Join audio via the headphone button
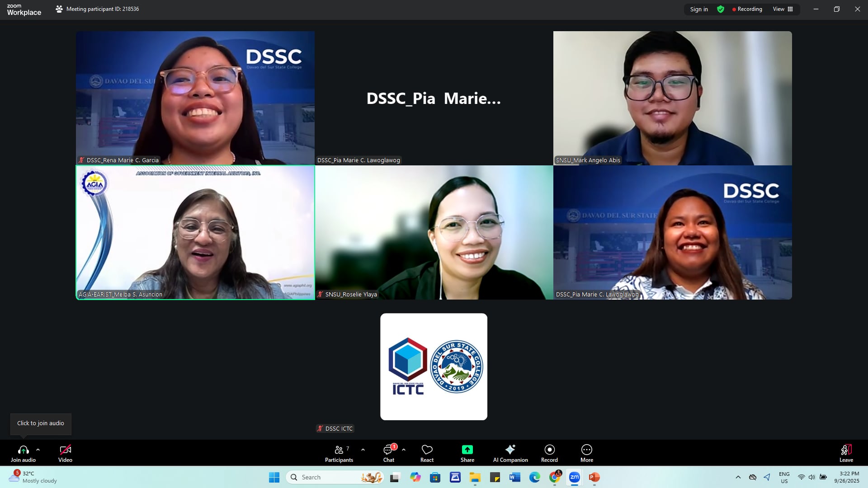 (x=23, y=450)
